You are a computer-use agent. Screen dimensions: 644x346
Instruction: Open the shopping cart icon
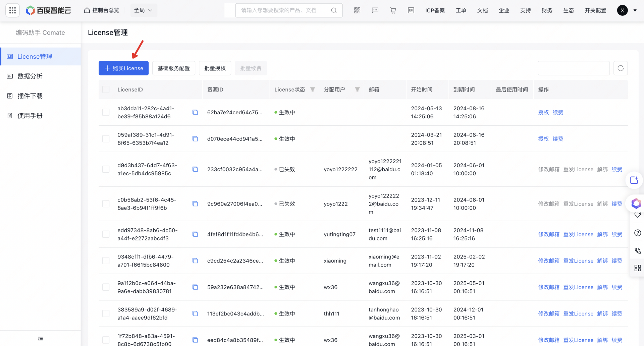(x=393, y=10)
